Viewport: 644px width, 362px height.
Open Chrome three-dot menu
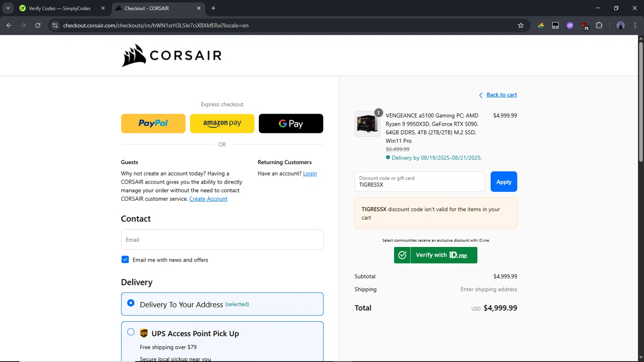[635, 25]
